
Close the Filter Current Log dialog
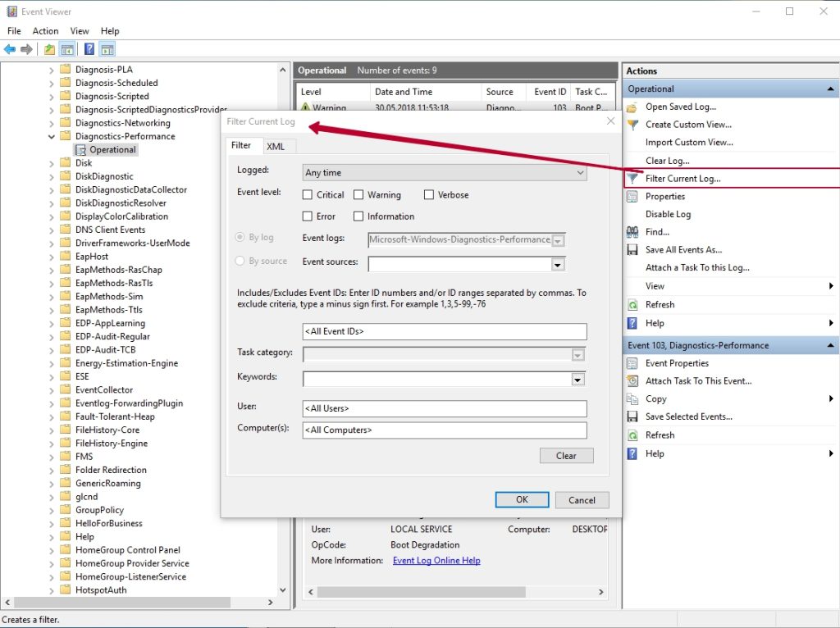[x=610, y=121]
